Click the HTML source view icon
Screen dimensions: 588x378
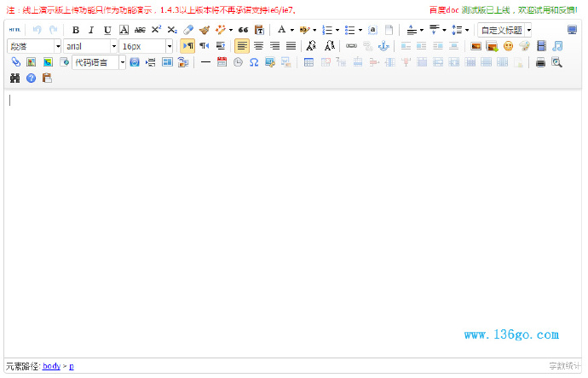[x=14, y=30]
